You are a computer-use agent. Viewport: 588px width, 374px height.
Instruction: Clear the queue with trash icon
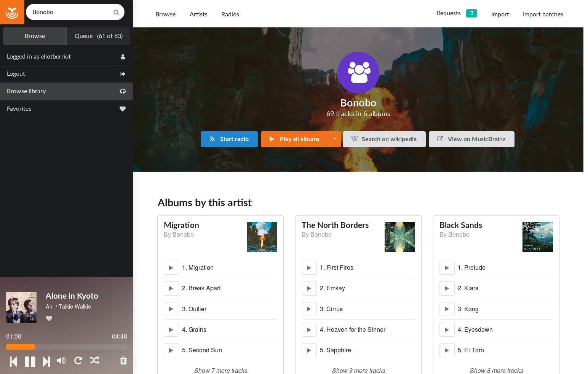(x=123, y=360)
